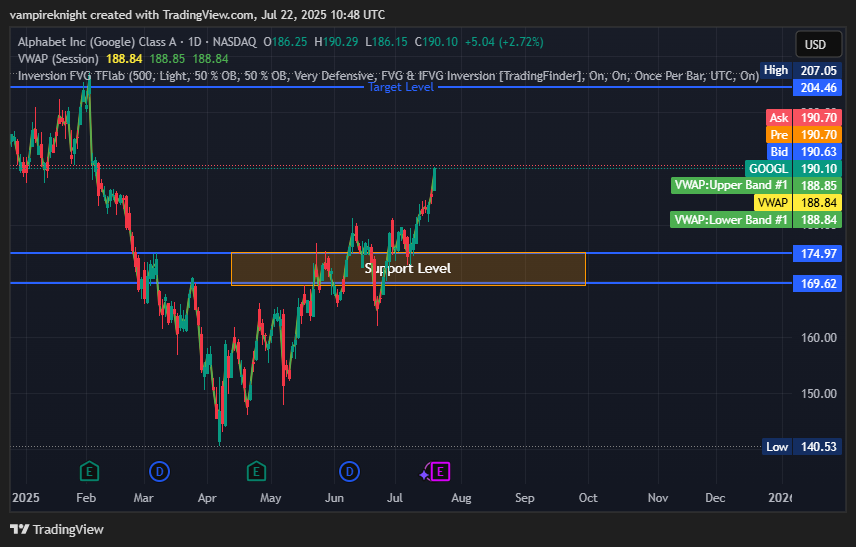The width and height of the screenshot is (856, 547).
Task: Click the yellow VWAP 188.84 label
Action: [798, 203]
